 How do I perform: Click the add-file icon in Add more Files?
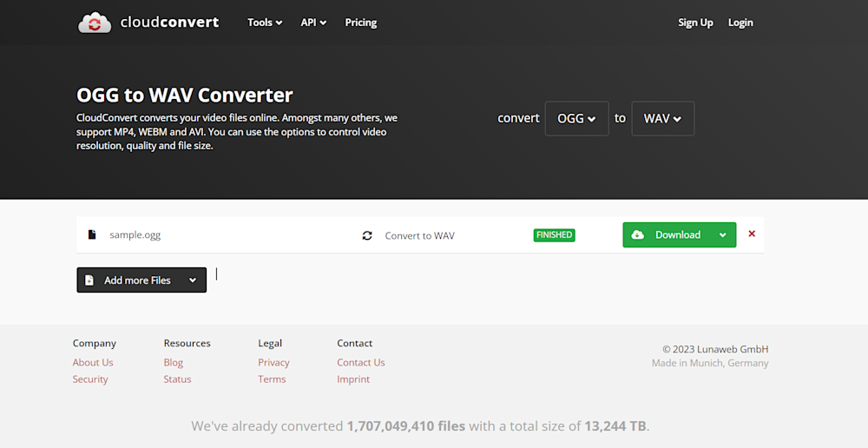click(89, 280)
